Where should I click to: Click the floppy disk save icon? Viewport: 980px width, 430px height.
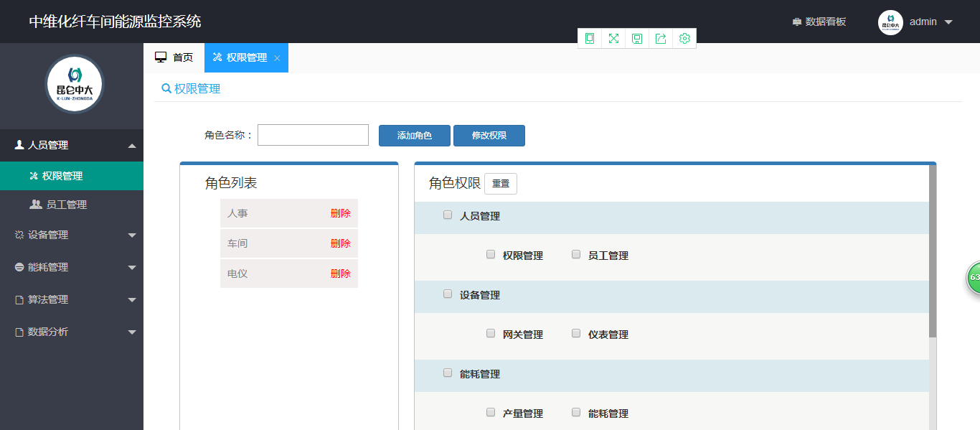637,39
